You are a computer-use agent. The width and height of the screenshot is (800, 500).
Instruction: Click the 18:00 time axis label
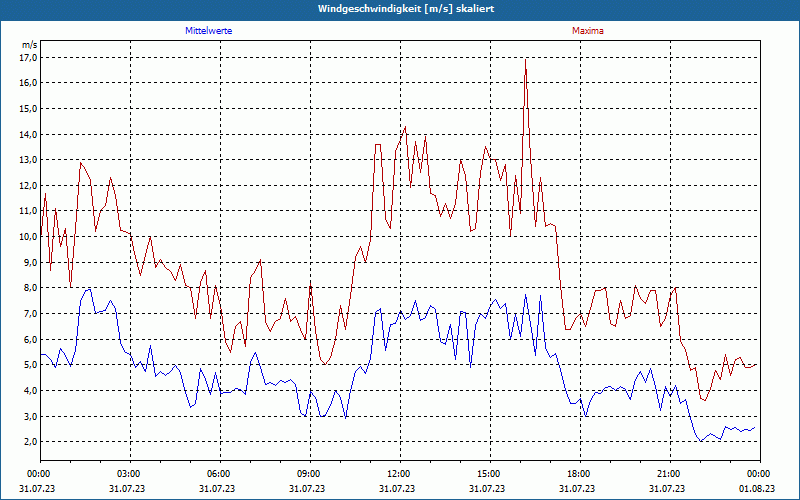pos(577,474)
